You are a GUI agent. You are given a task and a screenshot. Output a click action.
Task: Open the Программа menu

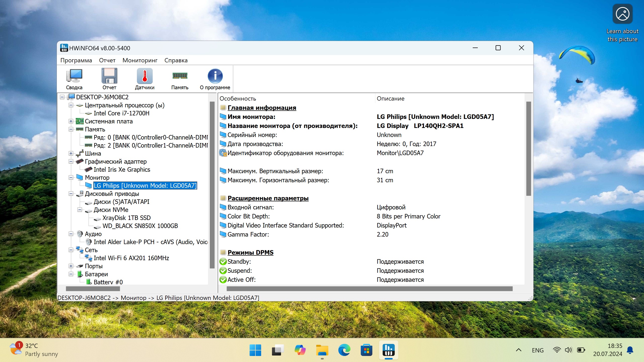(76, 60)
